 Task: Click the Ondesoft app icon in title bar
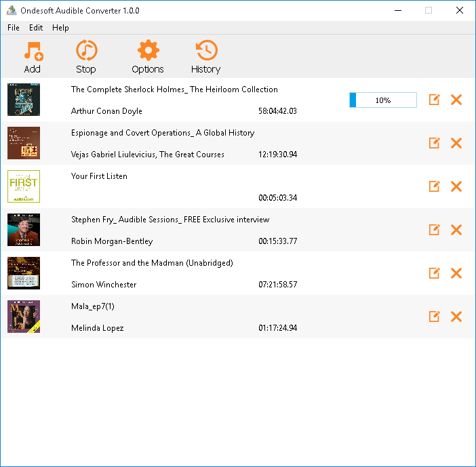pyautogui.click(x=12, y=10)
